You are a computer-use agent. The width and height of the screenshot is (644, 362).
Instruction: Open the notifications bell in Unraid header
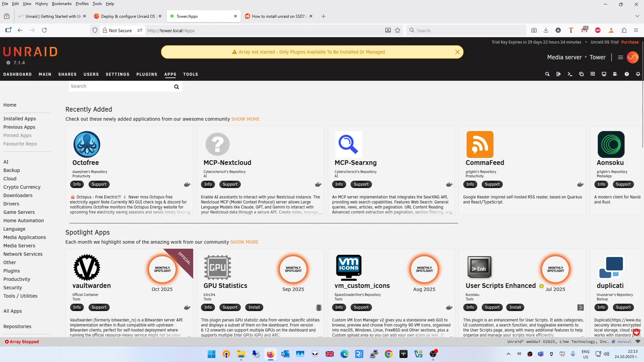point(638,74)
